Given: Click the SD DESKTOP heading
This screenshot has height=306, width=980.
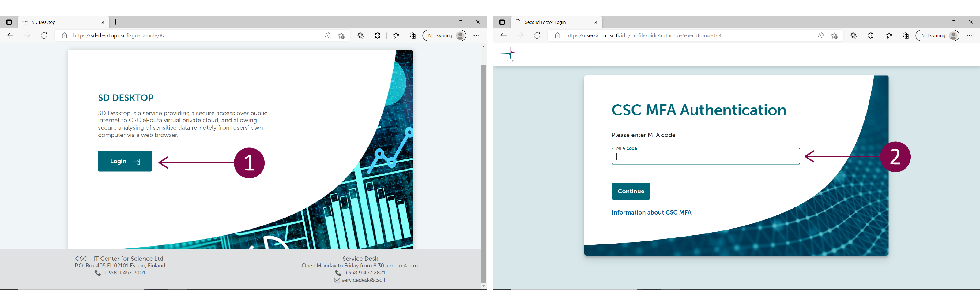Looking at the screenshot, I should [126, 98].
